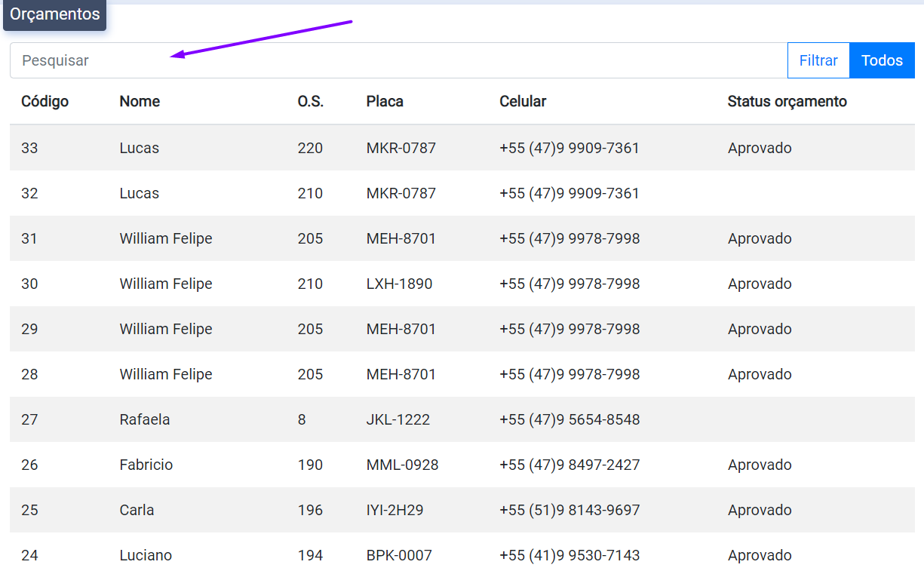Open the Orçamentos tab label
Viewport: 924px width, 577px height.
point(54,14)
